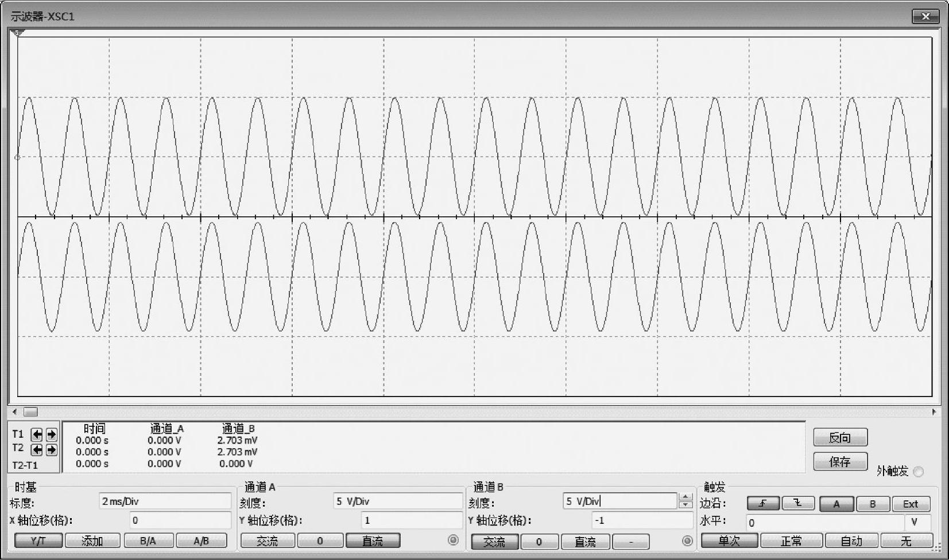The image size is (949, 560).
Task: Click the 保存 button
Action: [840, 461]
